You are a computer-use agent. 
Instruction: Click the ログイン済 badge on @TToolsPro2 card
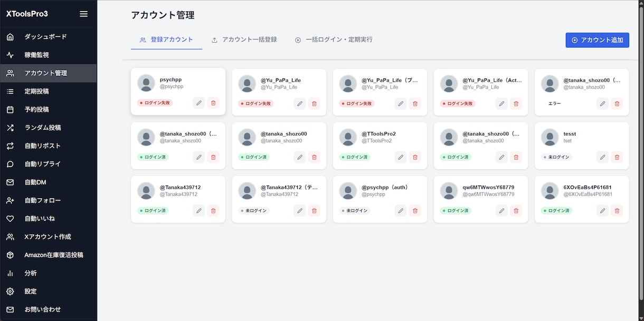(355, 157)
